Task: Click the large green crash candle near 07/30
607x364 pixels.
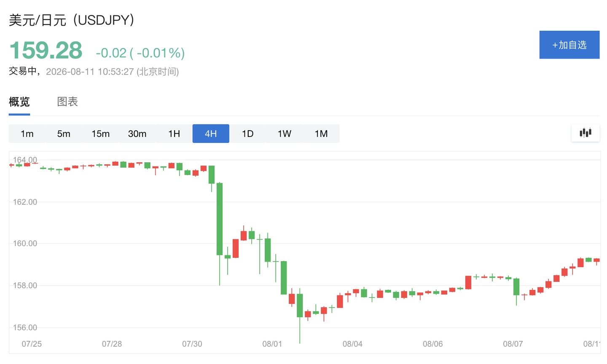Action: coord(220,219)
